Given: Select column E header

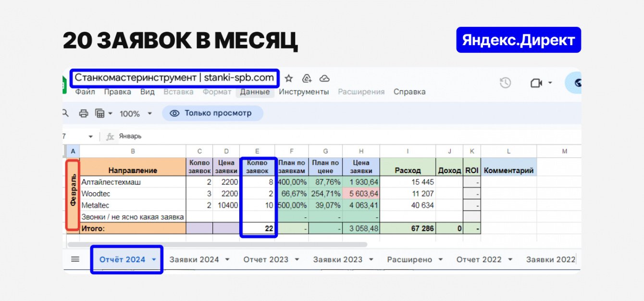Looking at the screenshot, I should click(x=257, y=151).
